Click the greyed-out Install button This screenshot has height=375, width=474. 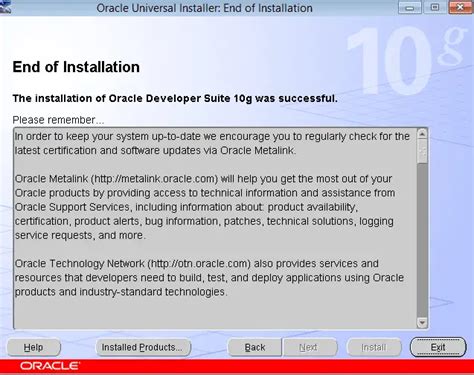tap(374, 347)
